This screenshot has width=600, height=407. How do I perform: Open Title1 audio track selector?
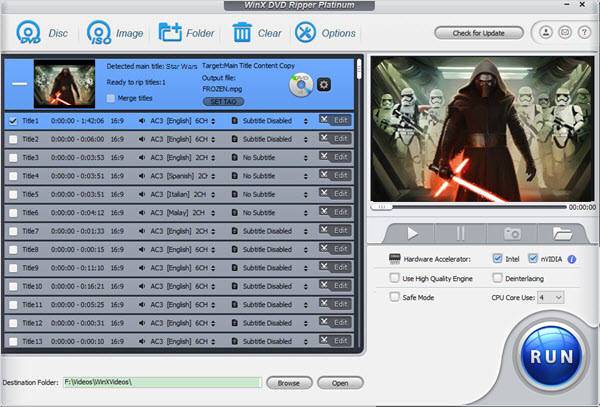click(213, 121)
